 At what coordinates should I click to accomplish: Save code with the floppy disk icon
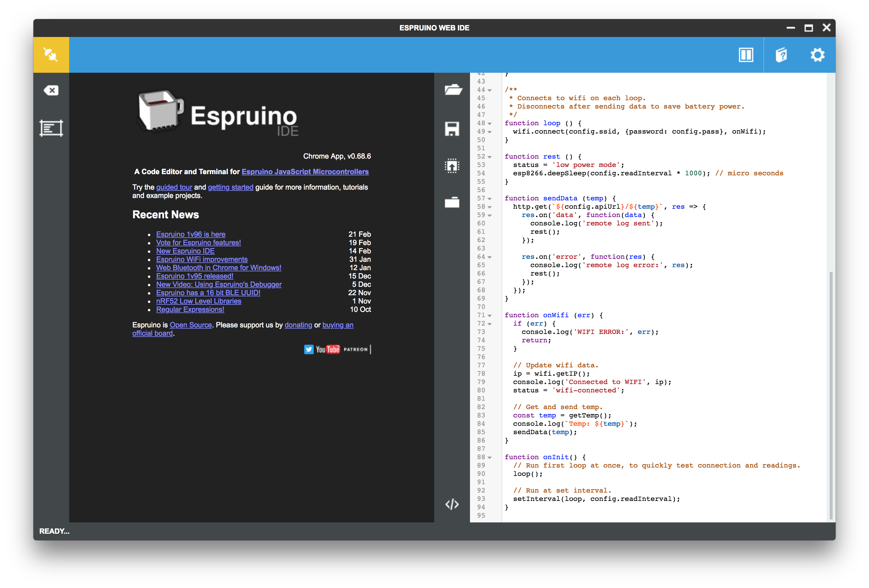452,129
